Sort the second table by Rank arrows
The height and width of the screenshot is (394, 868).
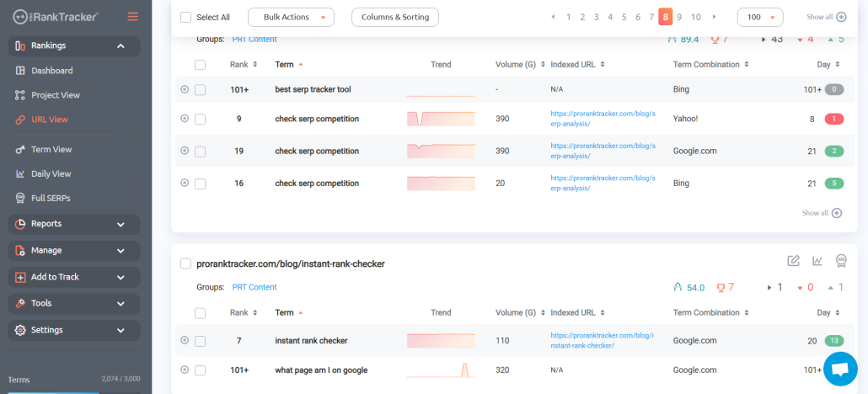coord(255,312)
